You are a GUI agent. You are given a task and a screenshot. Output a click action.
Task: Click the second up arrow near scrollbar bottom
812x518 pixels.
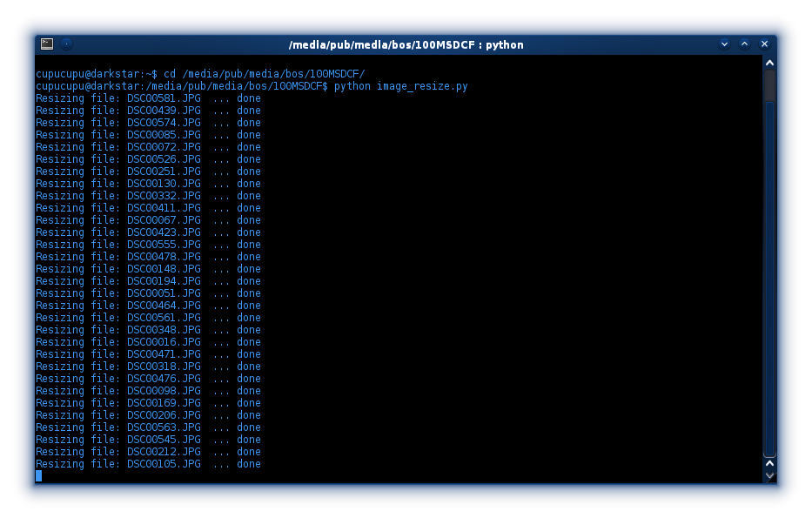pos(769,464)
